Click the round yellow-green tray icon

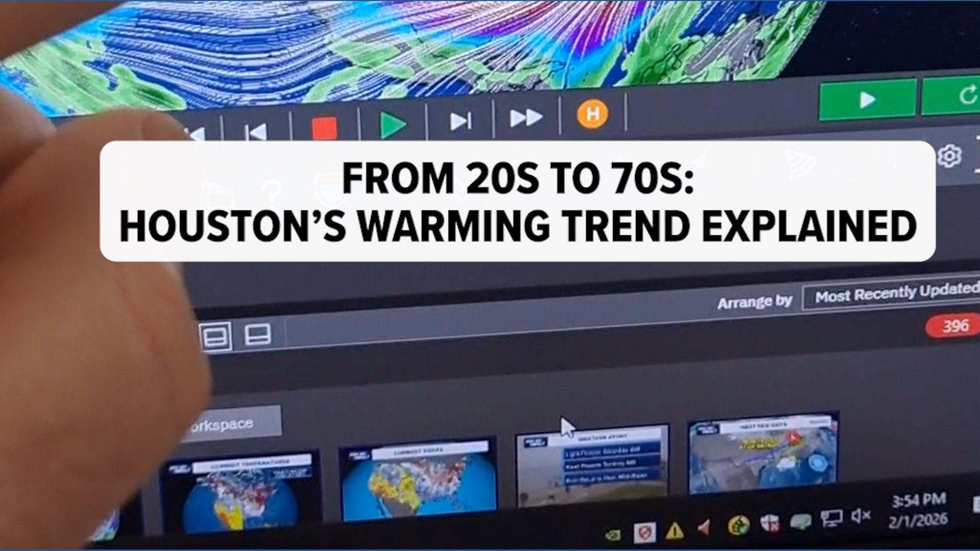pos(738,525)
